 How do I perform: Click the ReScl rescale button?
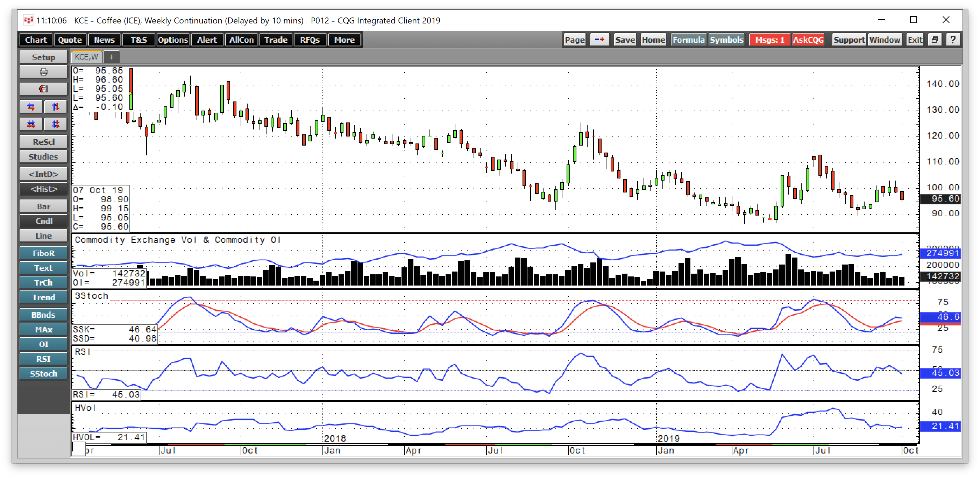pos(43,142)
